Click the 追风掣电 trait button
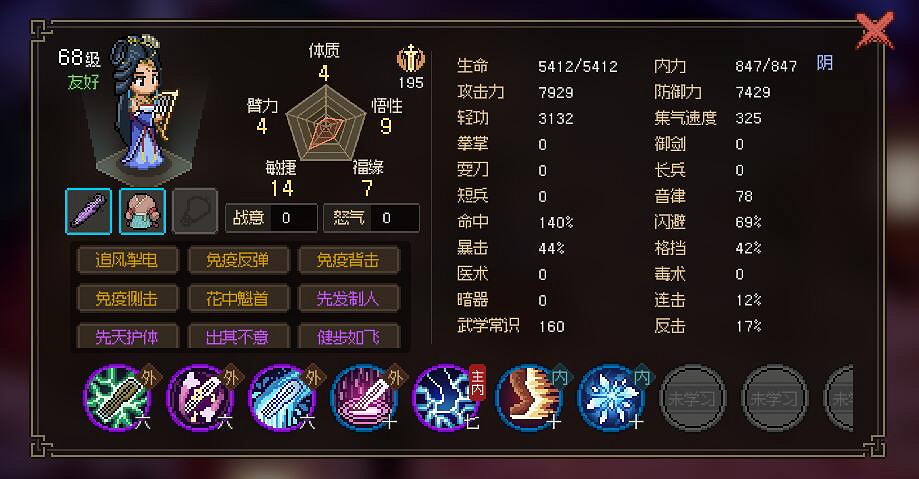 click(x=127, y=260)
